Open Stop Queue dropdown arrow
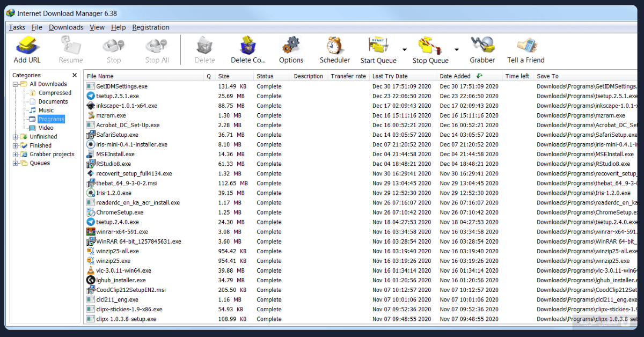 click(x=457, y=49)
